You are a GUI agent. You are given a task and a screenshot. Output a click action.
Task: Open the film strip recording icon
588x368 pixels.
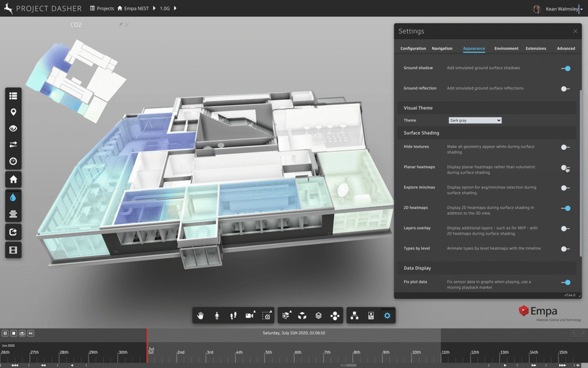[x=13, y=250]
